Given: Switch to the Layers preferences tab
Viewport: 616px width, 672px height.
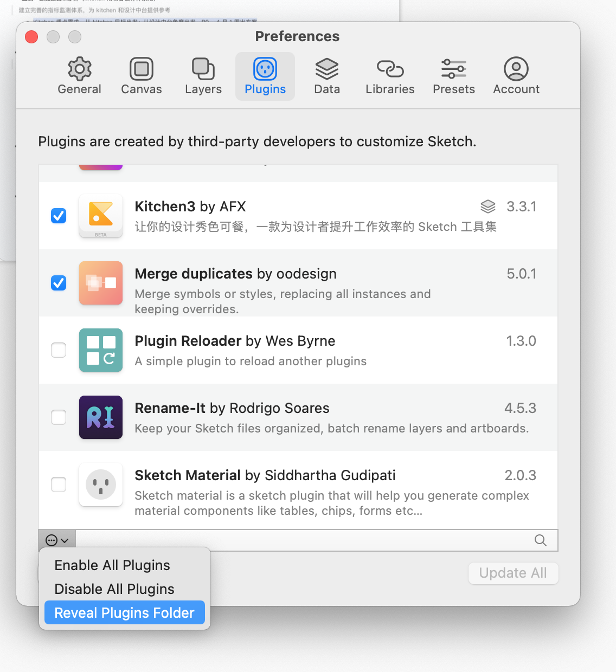Looking at the screenshot, I should 203,76.
